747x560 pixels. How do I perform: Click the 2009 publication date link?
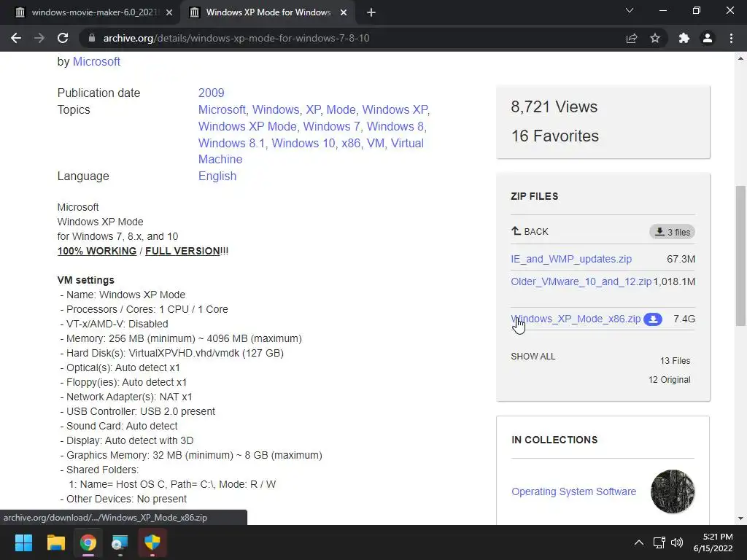tap(211, 93)
